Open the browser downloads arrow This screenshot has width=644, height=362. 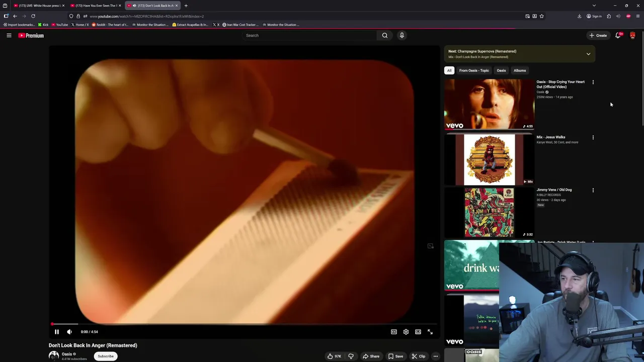tap(579, 16)
